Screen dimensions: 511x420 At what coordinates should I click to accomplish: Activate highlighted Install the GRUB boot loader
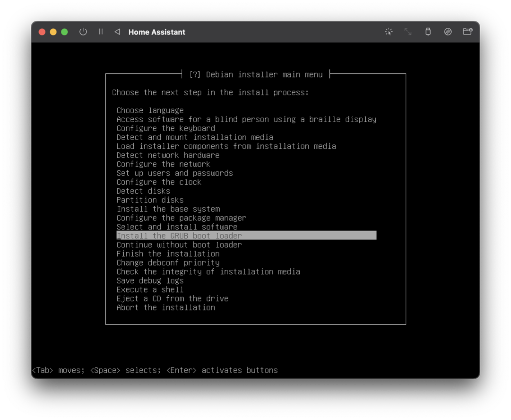point(247,235)
